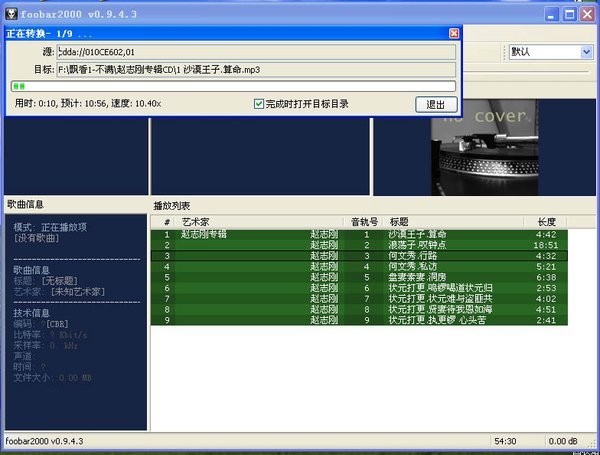Open the 默认 dropdown arrow
The image size is (600, 455).
click(x=586, y=52)
